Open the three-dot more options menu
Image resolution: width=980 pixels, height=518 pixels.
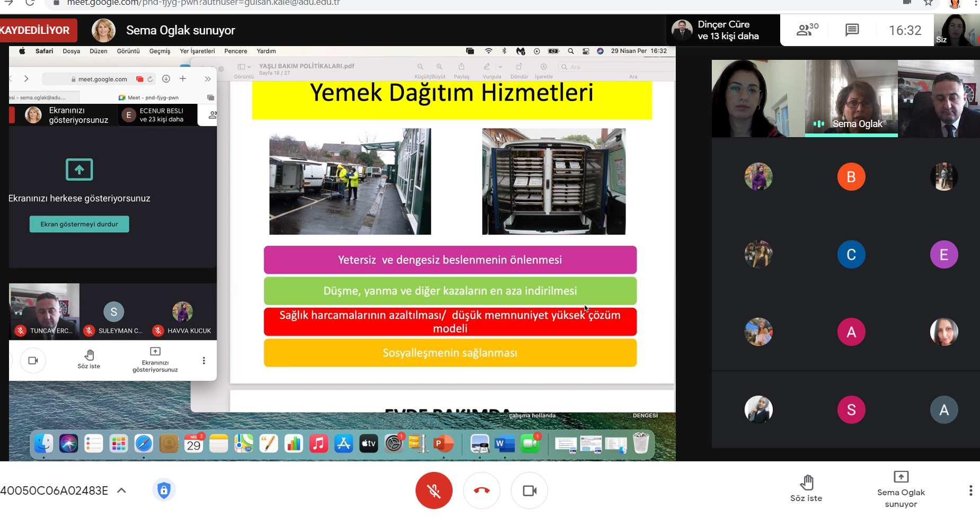click(x=970, y=490)
